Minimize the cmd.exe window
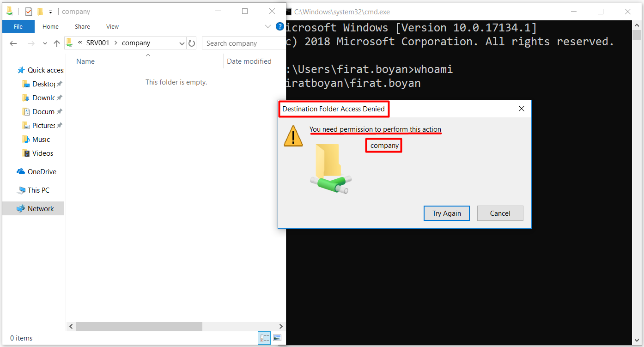This screenshot has height=347, width=644. coord(573,12)
